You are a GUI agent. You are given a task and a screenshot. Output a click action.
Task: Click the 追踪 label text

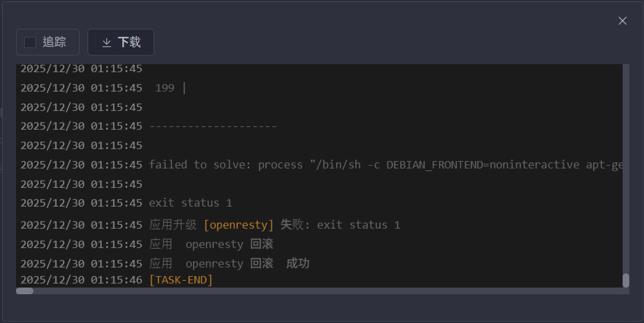pyautogui.click(x=54, y=42)
